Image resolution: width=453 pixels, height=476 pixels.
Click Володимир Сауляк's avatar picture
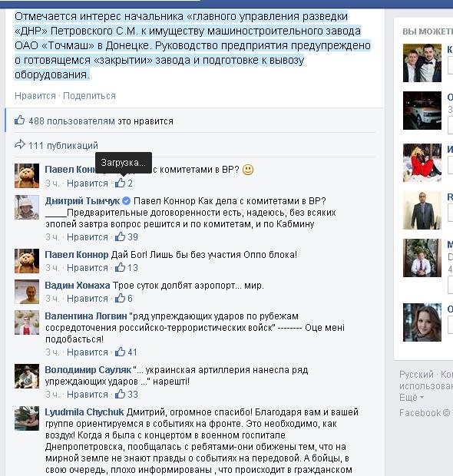(27, 376)
